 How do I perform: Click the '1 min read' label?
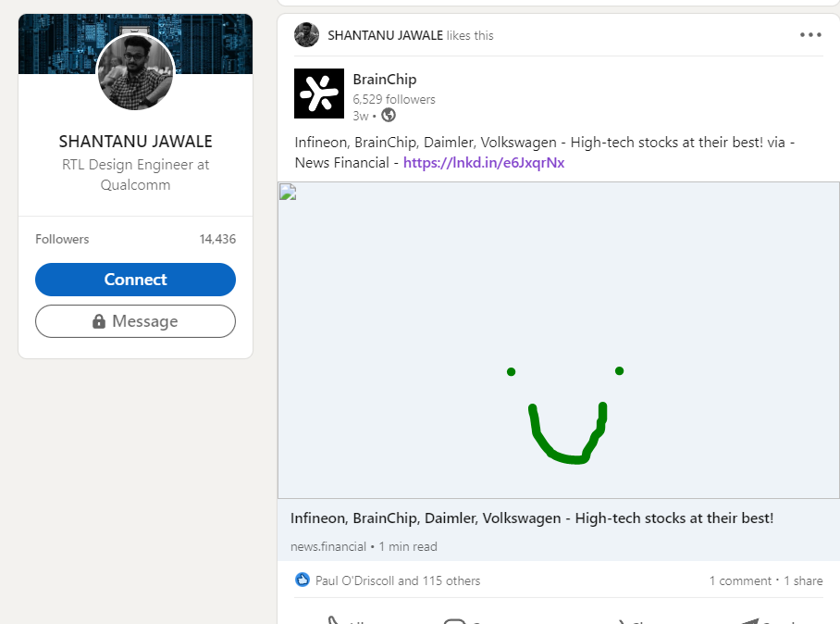click(x=408, y=547)
